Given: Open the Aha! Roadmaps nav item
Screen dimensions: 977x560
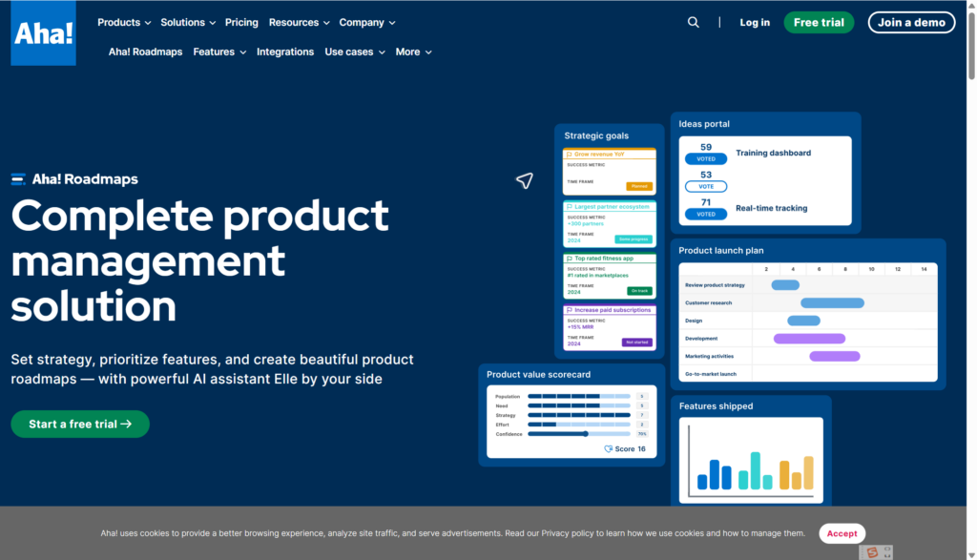Looking at the screenshot, I should click(145, 52).
